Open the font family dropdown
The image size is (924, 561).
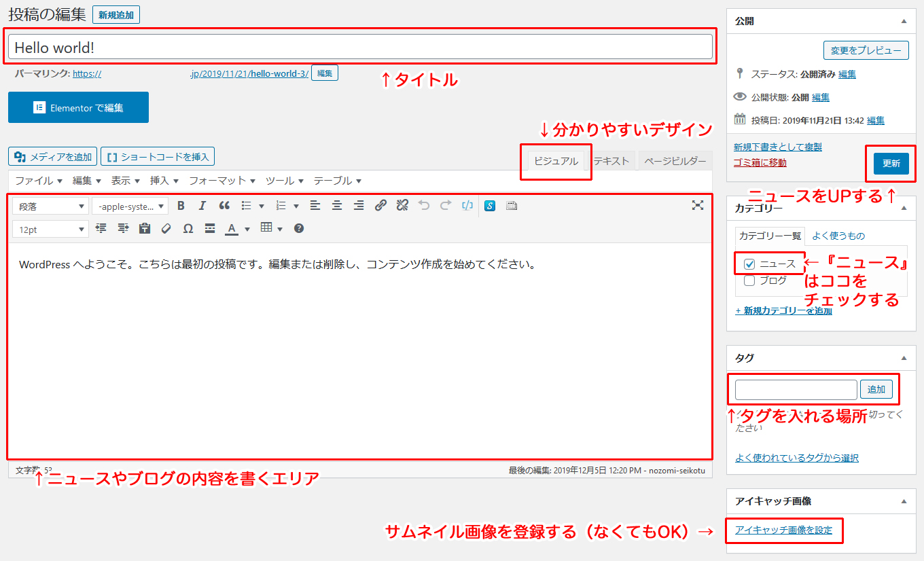[x=130, y=206]
